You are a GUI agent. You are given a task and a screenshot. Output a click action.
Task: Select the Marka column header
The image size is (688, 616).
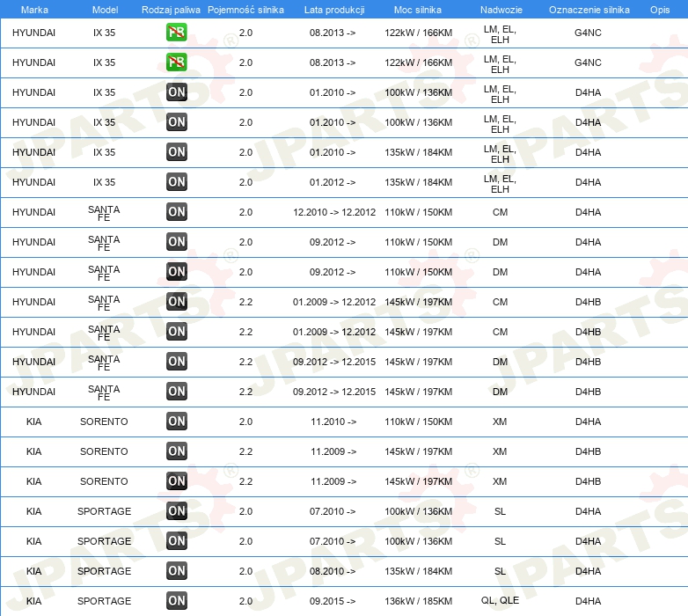[33, 9]
